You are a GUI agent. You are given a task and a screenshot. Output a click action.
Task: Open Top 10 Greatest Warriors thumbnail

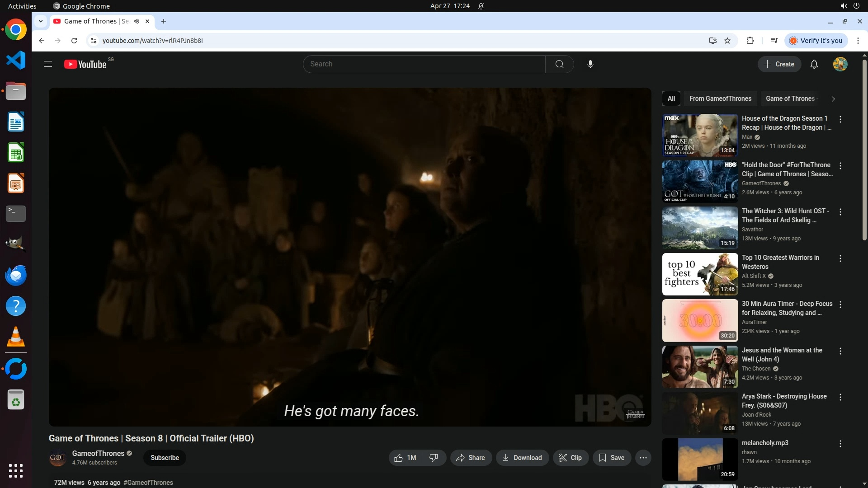[x=699, y=274]
